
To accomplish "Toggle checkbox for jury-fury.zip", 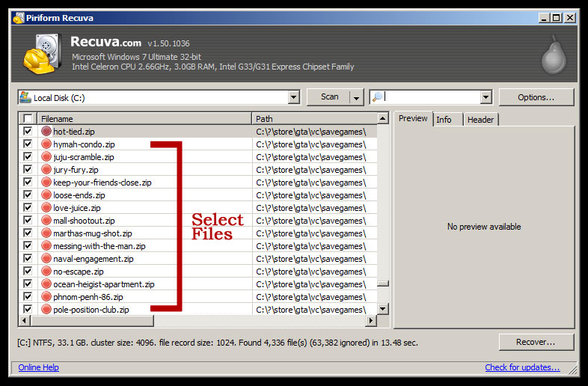I will click(28, 169).
